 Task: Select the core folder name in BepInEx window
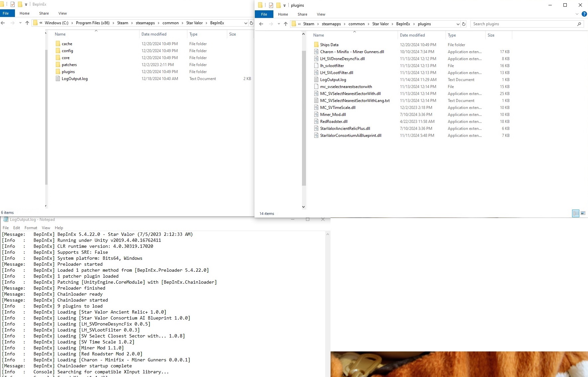coord(66,58)
